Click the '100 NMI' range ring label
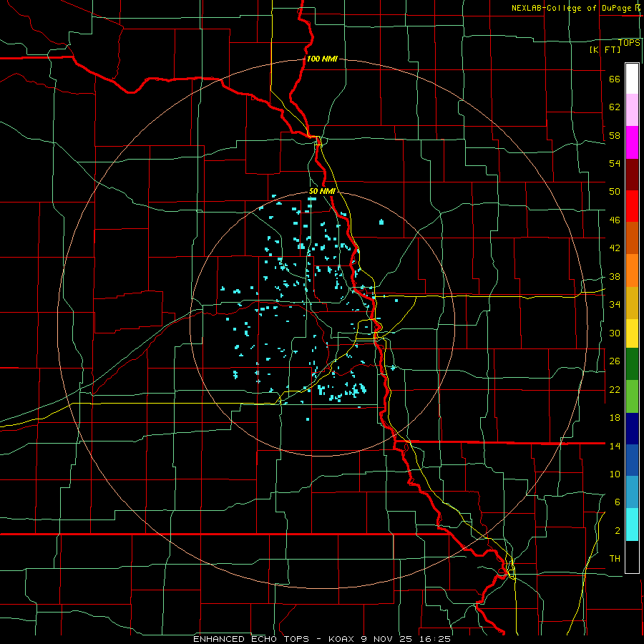 point(322,59)
